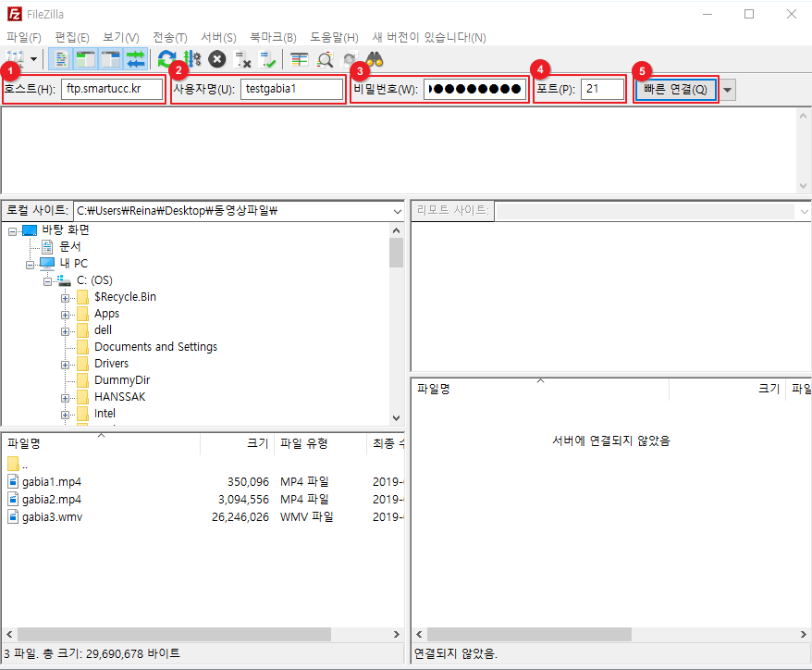Select the DummyDir folder in the tree

tap(122, 379)
